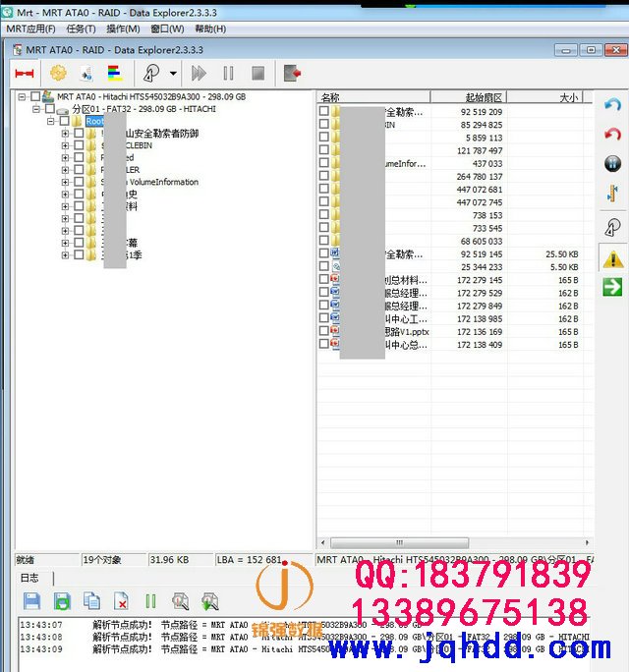Click the sidebar blue orange marker tool icon

tap(612, 194)
